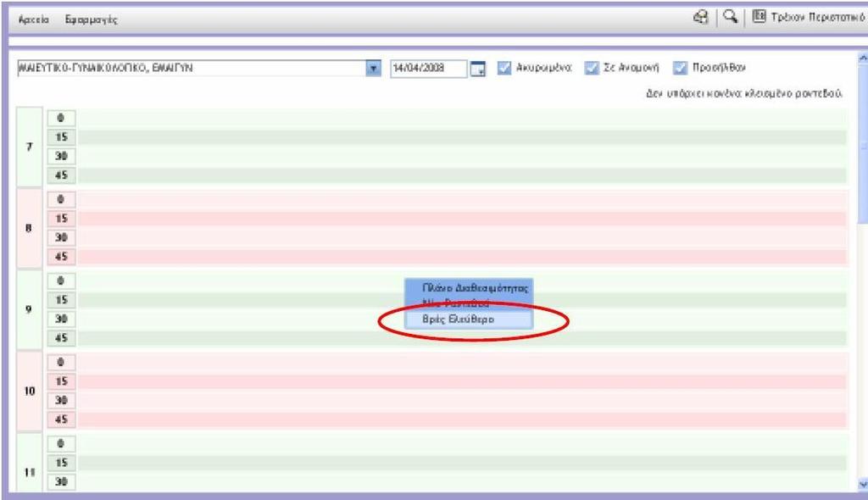Image resolution: width=868 pixels, height=500 pixels.
Task: Click the 45 minute label of hour 9
Action: point(61,338)
